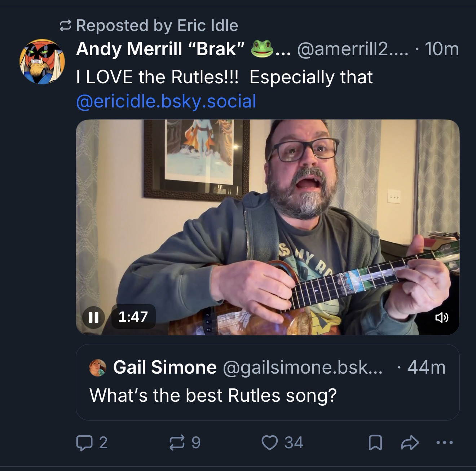Open Gail Simone's small avatar
476x471 pixels.
pos(97,367)
